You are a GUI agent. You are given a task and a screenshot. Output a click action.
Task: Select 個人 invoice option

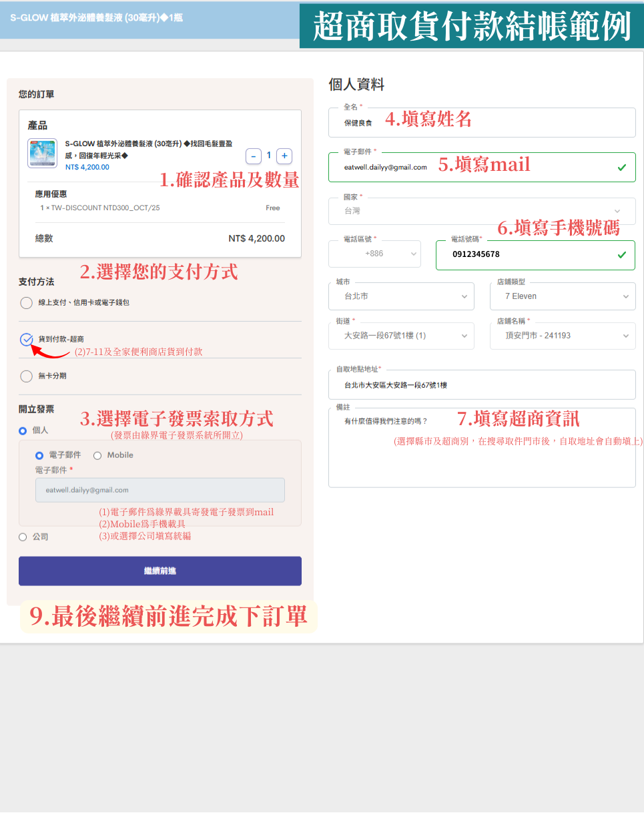click(x=22, y=429)
